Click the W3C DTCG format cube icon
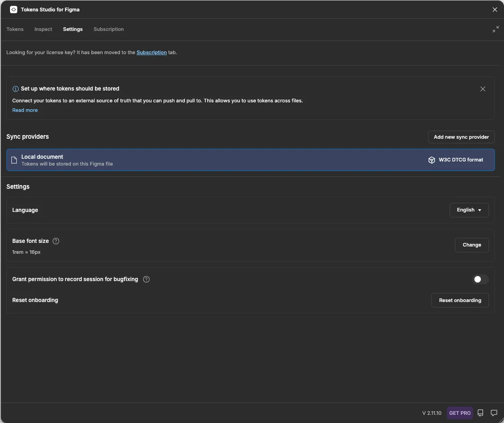Image resolution: width=504 pixels, height=423 pixels. click(431, 160)
